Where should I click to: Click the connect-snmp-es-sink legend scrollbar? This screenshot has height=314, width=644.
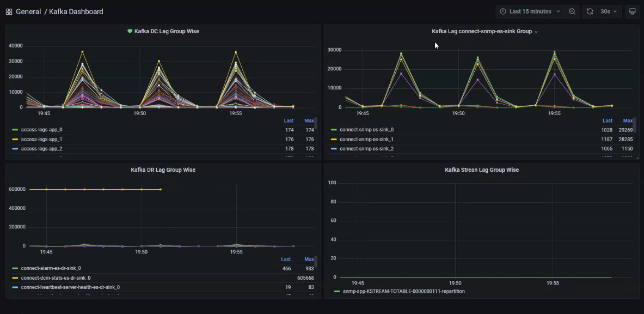tap(635, 123)
